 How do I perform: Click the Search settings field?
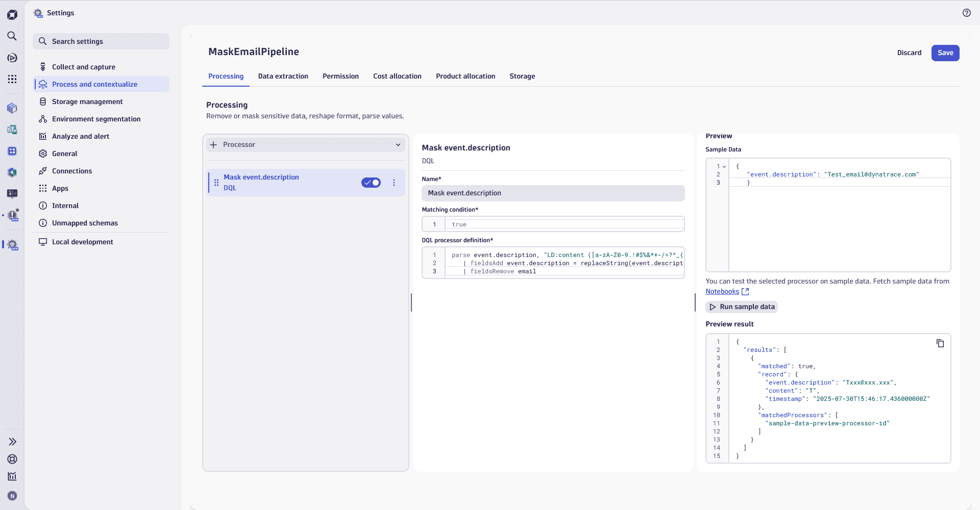101,41
